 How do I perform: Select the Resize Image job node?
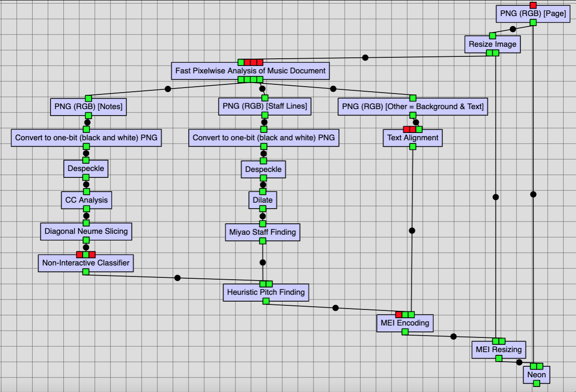tap(492, 44)
